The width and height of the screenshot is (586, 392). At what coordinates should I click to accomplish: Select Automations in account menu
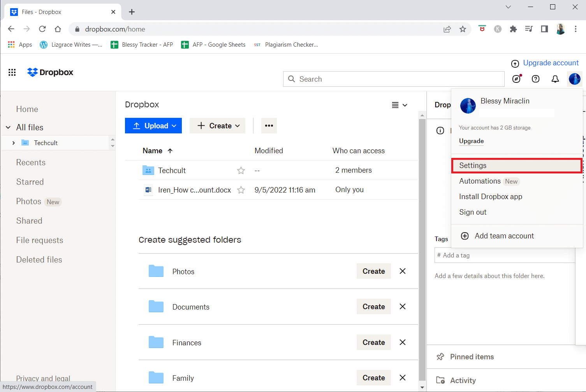point(517,181)
